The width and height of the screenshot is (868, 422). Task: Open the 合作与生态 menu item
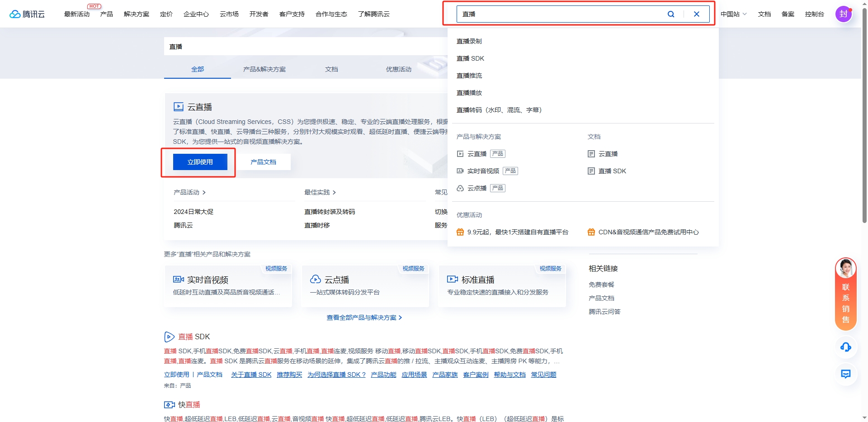pos(331,14)
